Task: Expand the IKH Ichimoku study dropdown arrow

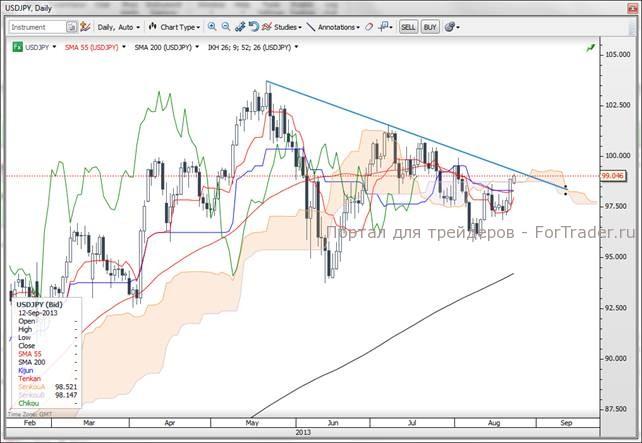Action: (296, 47)
